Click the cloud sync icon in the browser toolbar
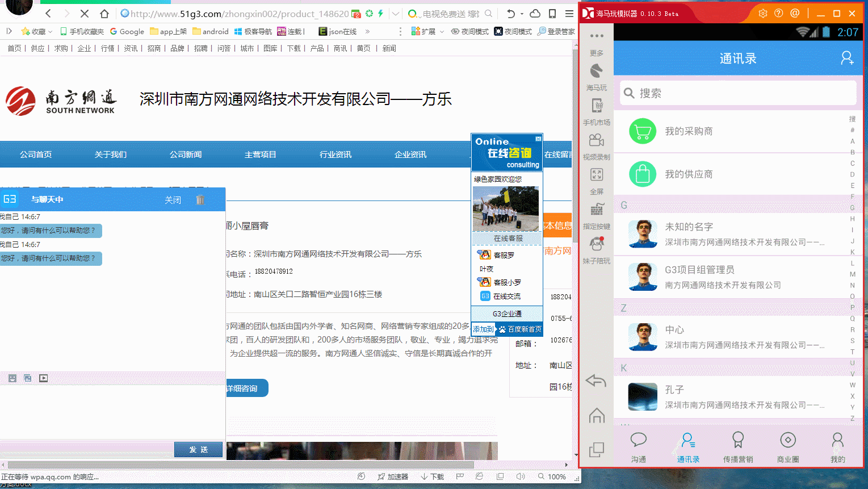868x489 pixels. click(535, 13)
